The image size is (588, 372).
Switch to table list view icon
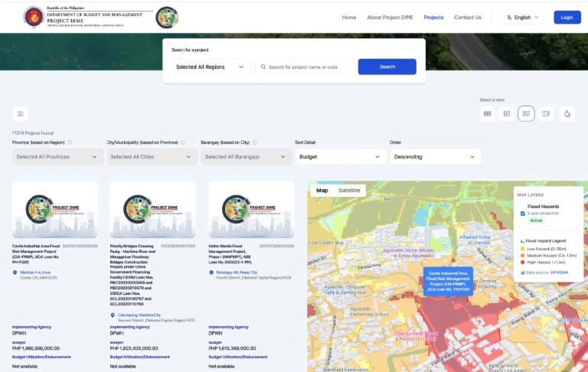487,113
